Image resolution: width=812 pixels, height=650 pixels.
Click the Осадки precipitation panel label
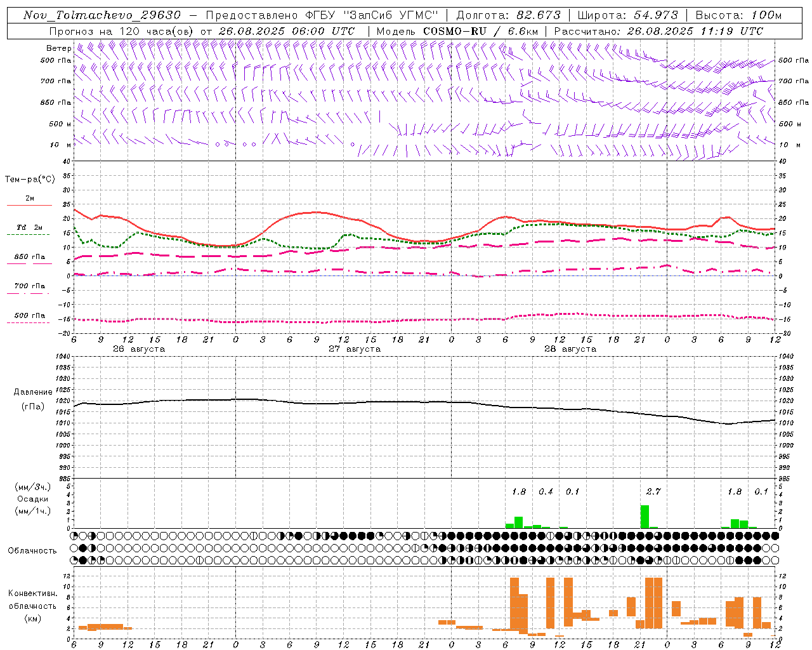coord(32,499)
